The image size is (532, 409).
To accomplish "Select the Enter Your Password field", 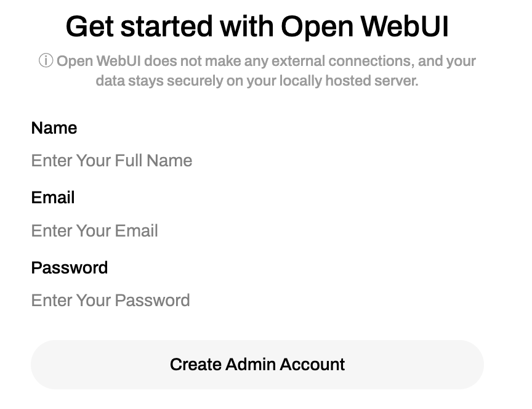I will click(257, 301).
